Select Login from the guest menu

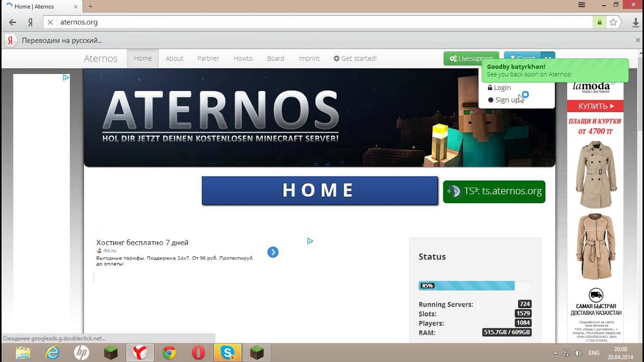[500, 87]
